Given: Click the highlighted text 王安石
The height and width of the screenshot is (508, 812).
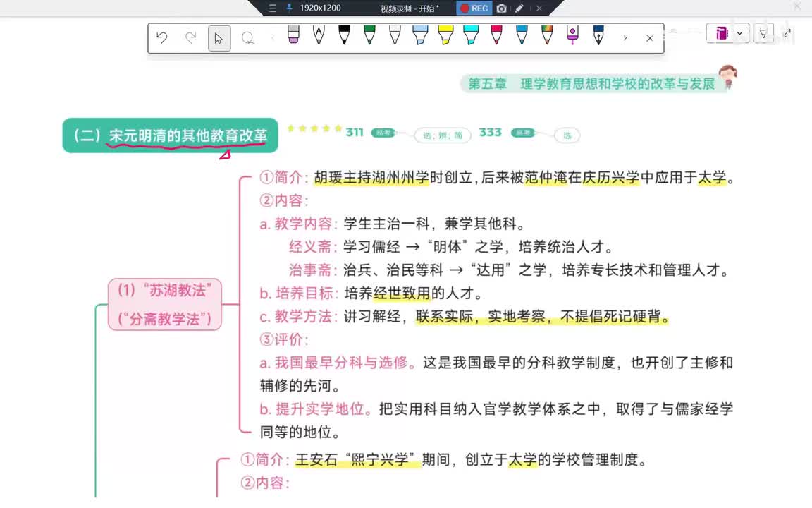Looking at the screenshot, I should point(316,460).
